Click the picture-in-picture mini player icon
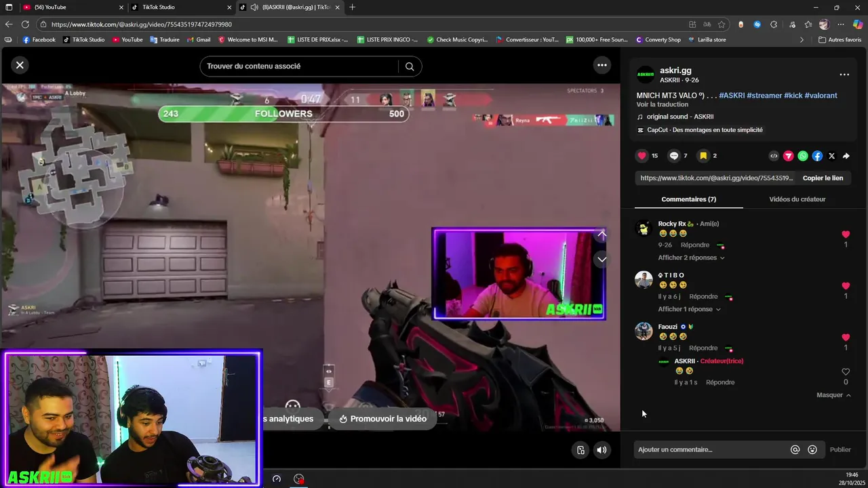 580,450
